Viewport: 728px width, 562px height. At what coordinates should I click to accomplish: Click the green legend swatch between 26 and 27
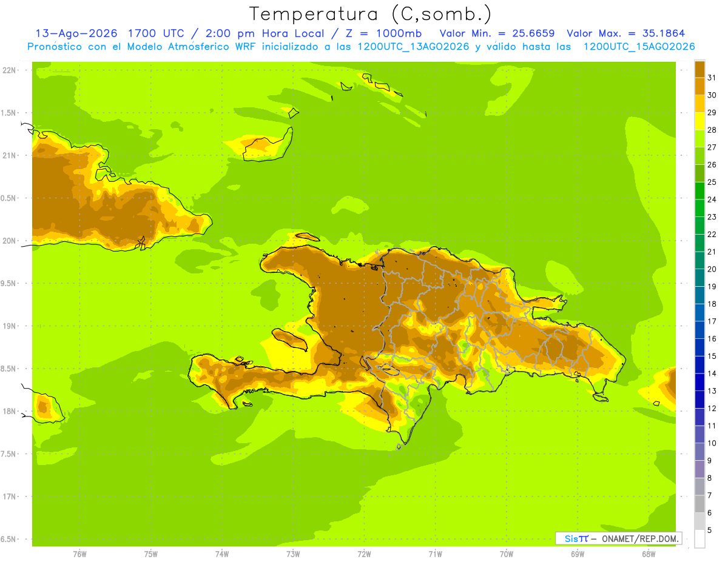coord(699,156)
